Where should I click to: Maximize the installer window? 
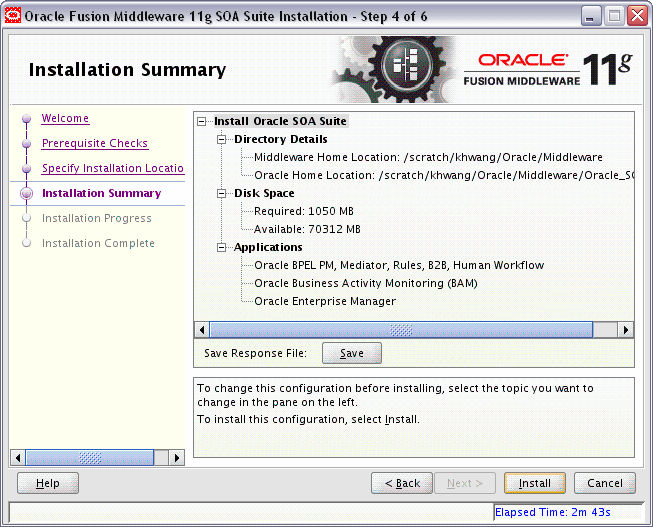coord(614,16)
